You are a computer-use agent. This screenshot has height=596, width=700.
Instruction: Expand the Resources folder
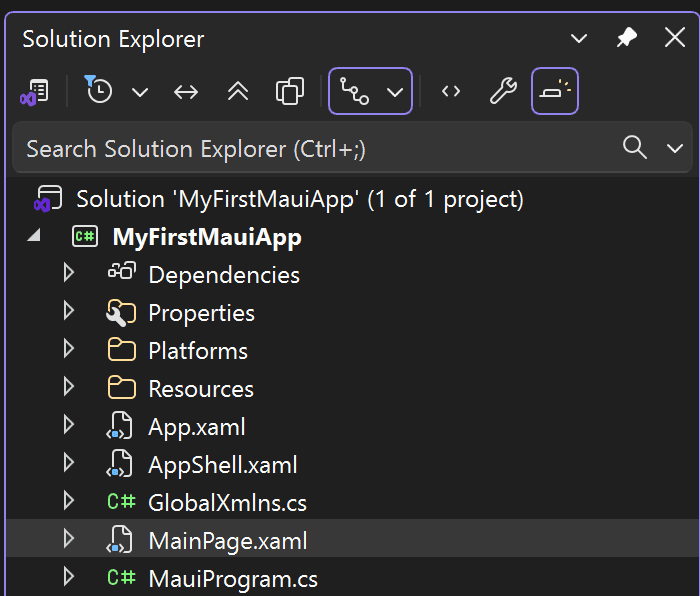pyautogui.click(x=69, y=386)
